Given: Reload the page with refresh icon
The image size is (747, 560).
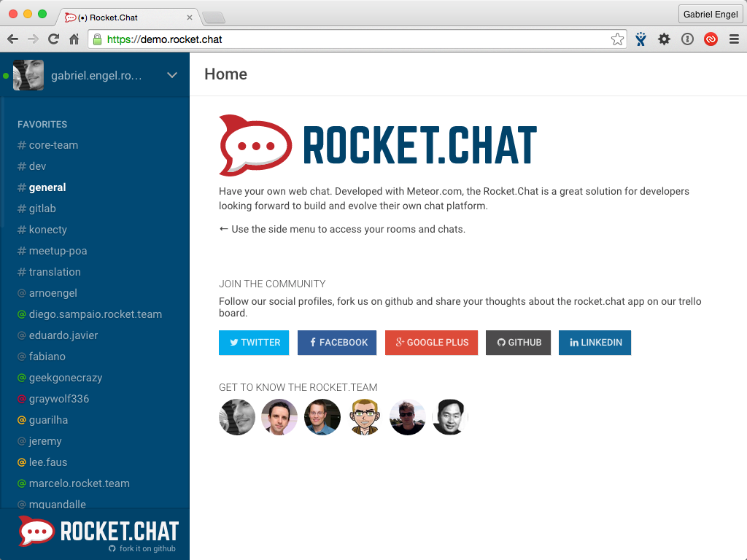Looking at the screenshot, I should 53,39.
